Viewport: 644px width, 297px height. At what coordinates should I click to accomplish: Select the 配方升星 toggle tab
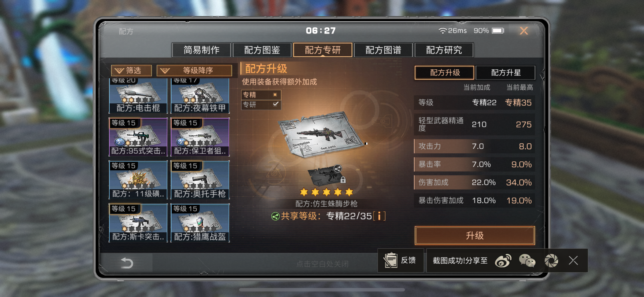506,73
